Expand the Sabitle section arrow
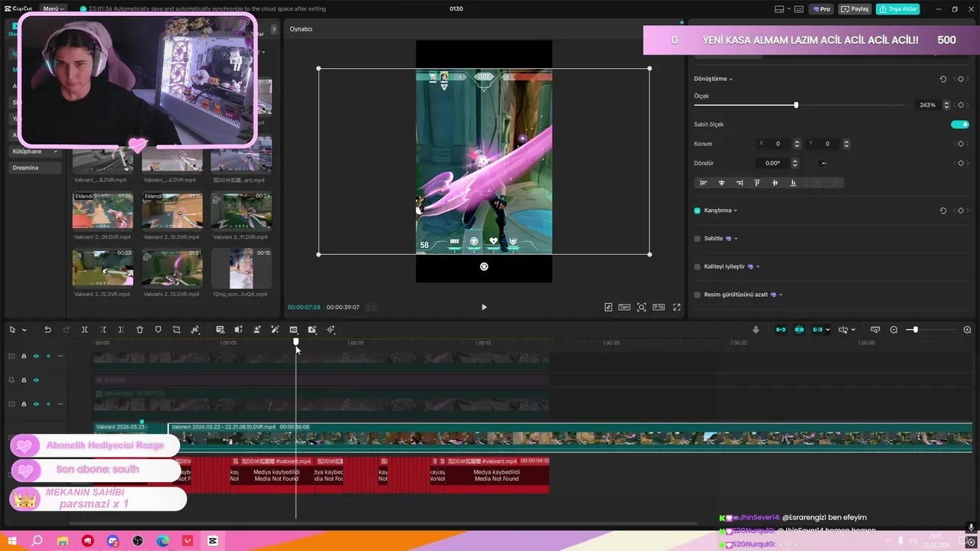This screenshot has height=551, width=980. (x=736, y=239)
